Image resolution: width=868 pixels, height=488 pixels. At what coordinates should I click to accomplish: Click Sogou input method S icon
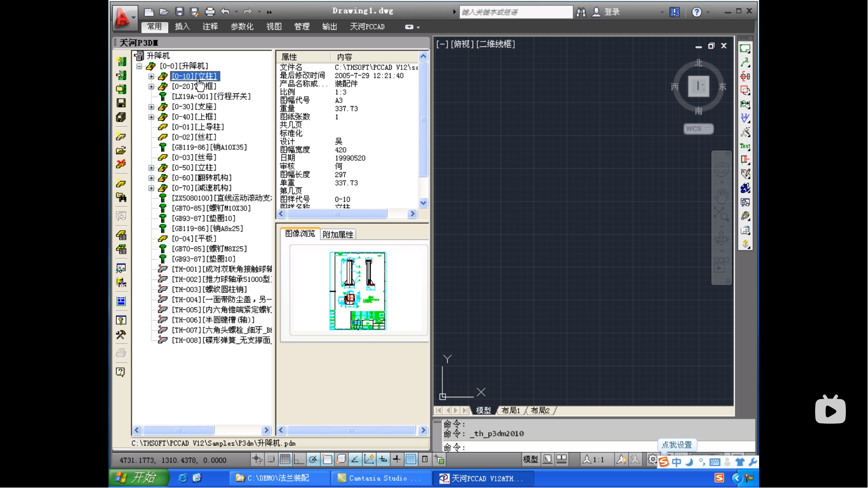click(x=664, y=462)
